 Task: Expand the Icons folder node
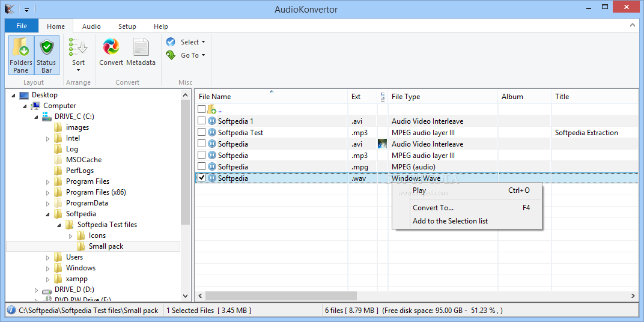pyautogui.click(x=71, y=235)
